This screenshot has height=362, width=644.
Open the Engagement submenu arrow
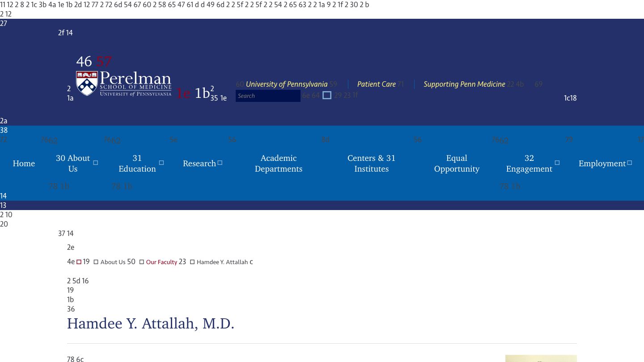[557, 163]
